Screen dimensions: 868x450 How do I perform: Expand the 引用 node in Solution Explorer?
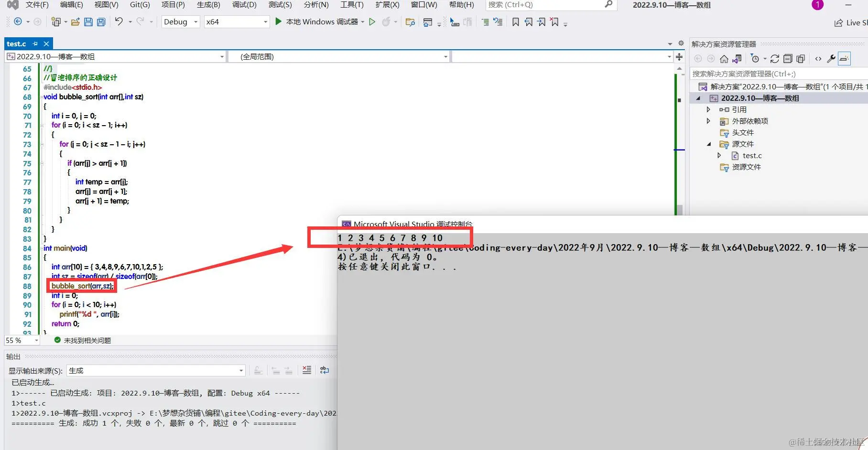708,109
